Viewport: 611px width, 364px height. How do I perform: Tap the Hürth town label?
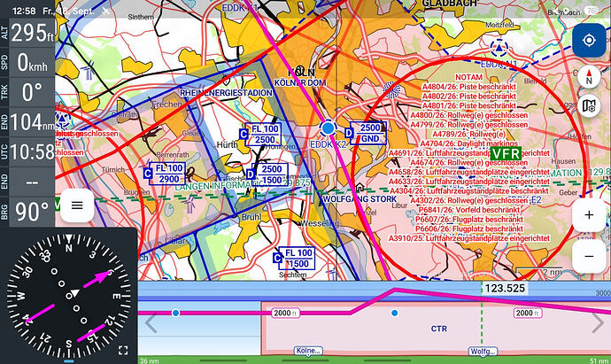(228, 145)
